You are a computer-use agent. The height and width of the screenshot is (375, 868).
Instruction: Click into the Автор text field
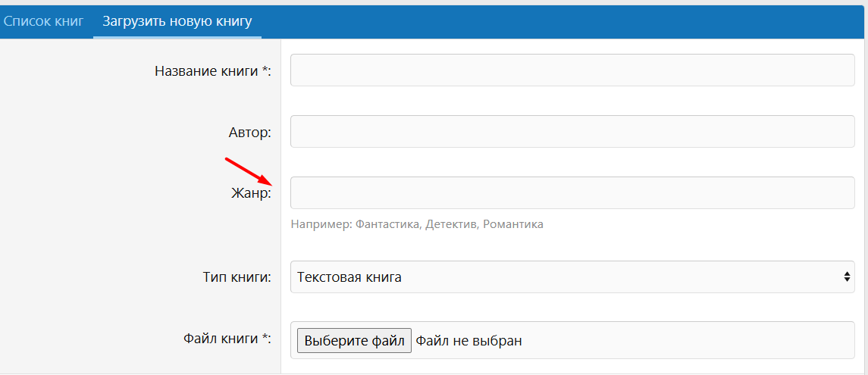point(572,131)
